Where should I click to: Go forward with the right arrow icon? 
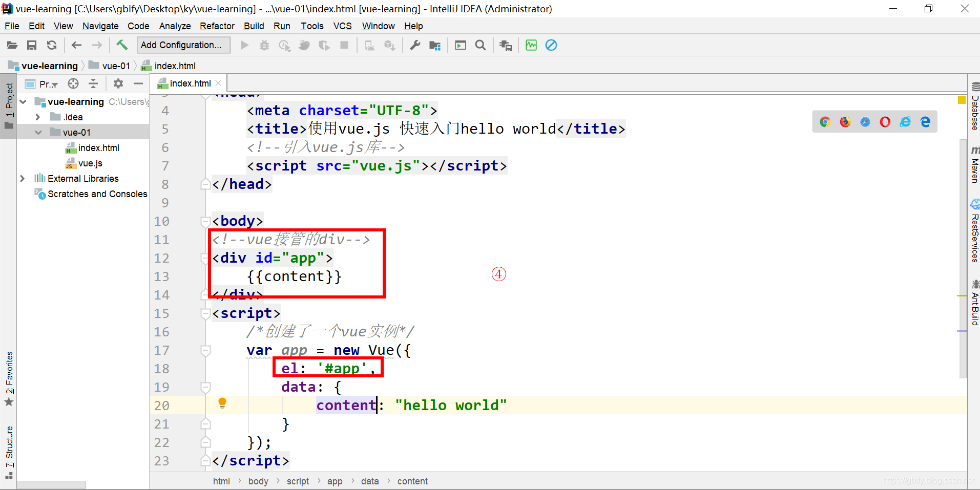(97, 45)
